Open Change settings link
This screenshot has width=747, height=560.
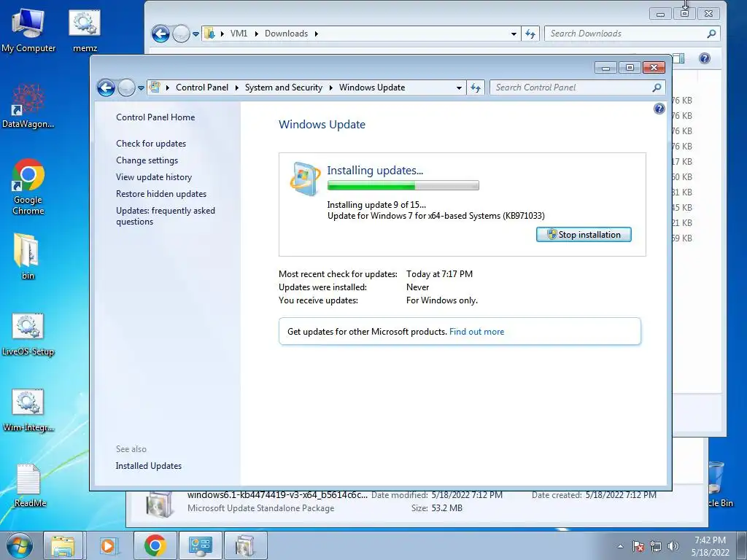point(147,160)
